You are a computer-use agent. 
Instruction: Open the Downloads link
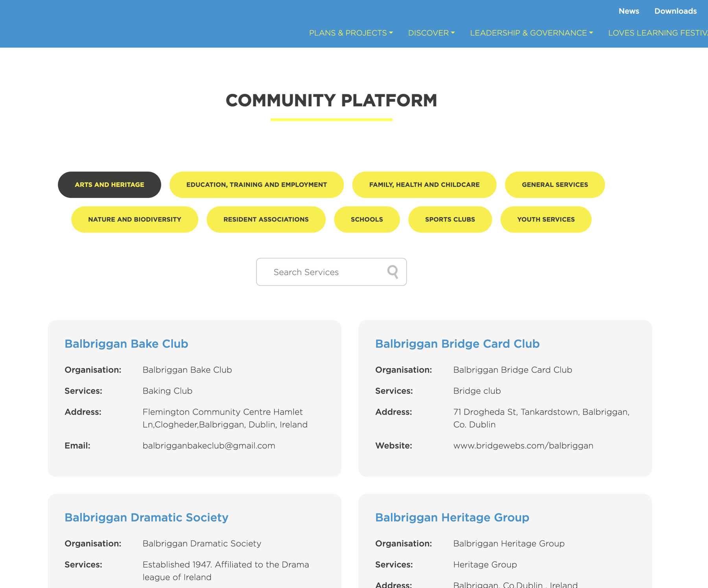[675, 11]
